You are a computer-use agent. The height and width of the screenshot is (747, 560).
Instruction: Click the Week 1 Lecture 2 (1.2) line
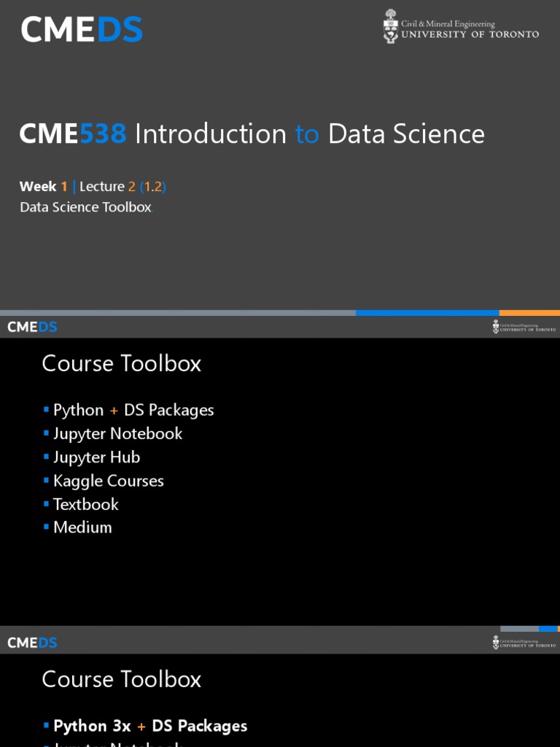click(x=93, y=187)
